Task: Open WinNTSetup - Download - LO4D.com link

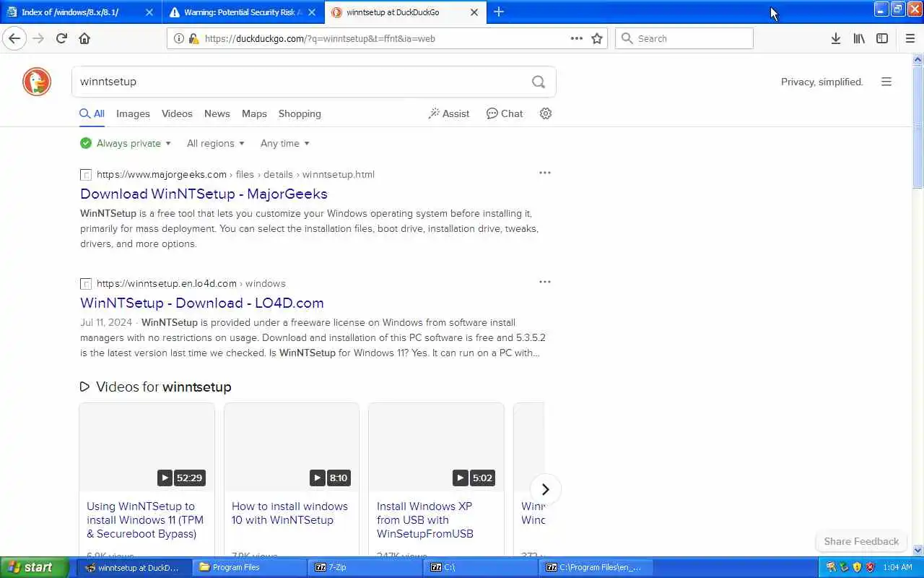Action: coord(201,303)
